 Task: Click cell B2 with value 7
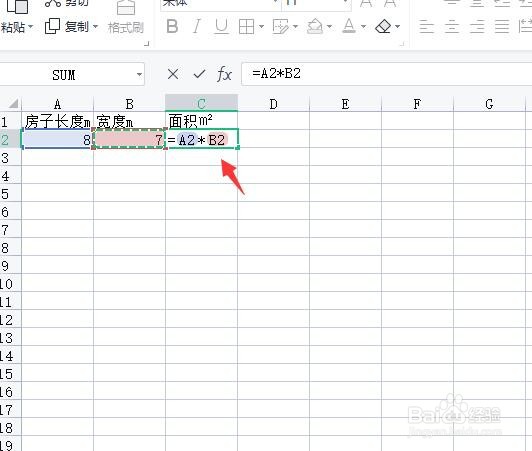(129, 139)
